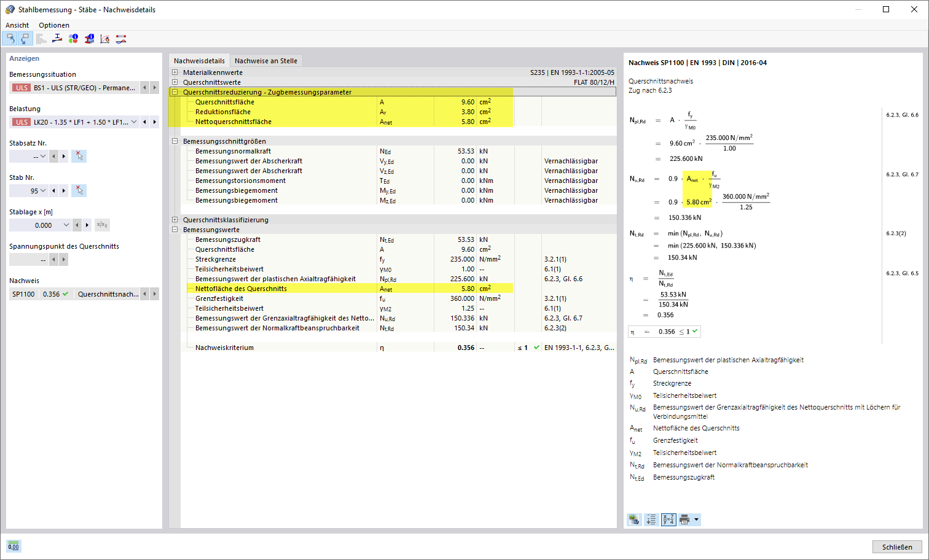Click the app icon in the title bar
Screen dimensions: 929x560
tap(10, 9)
